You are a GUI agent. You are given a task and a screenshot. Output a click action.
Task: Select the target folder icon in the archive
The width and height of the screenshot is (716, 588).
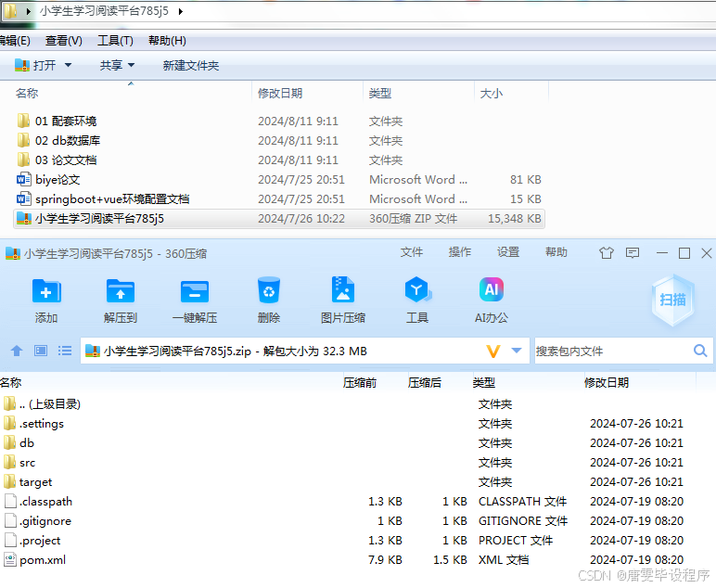tap(9, 481)
